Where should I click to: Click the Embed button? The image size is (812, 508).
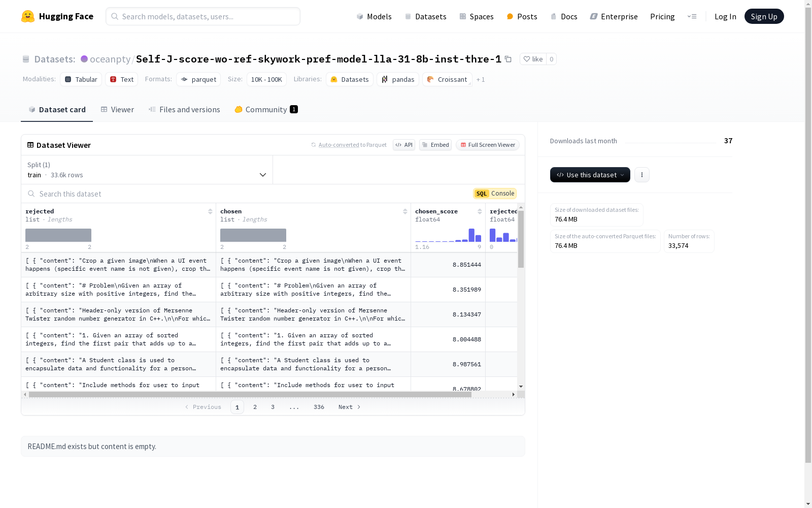tap(435, 145)
